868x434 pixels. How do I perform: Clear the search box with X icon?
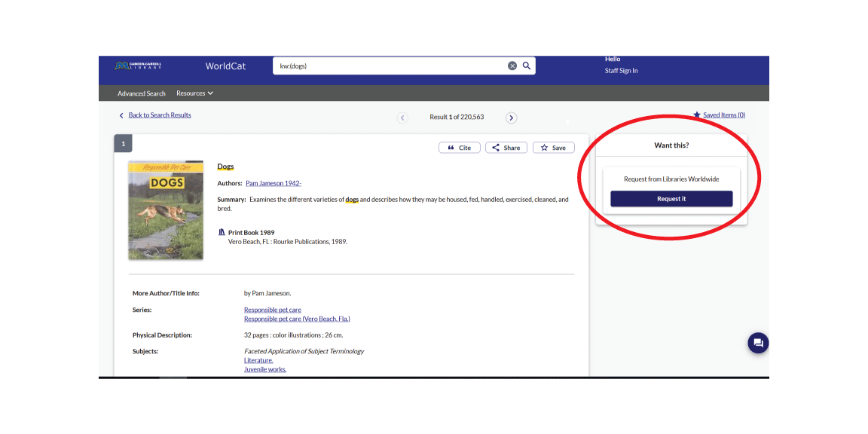(x=512, y=66)
